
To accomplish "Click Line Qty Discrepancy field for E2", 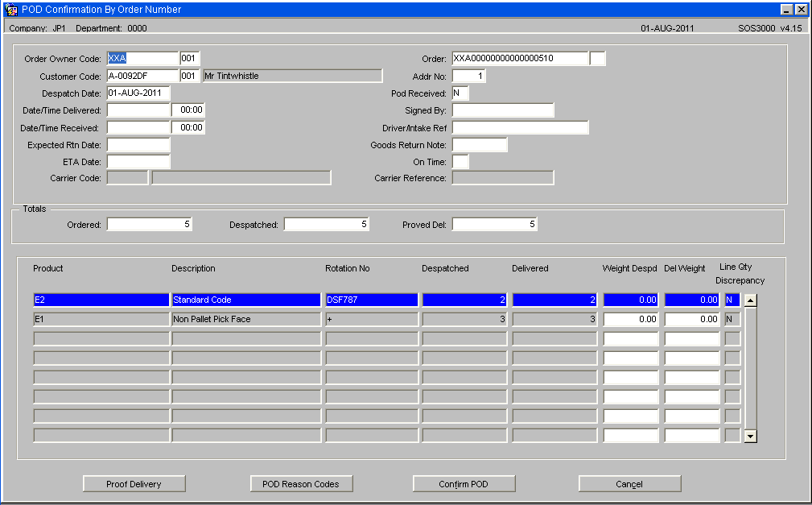I will [x=732, y=300].
